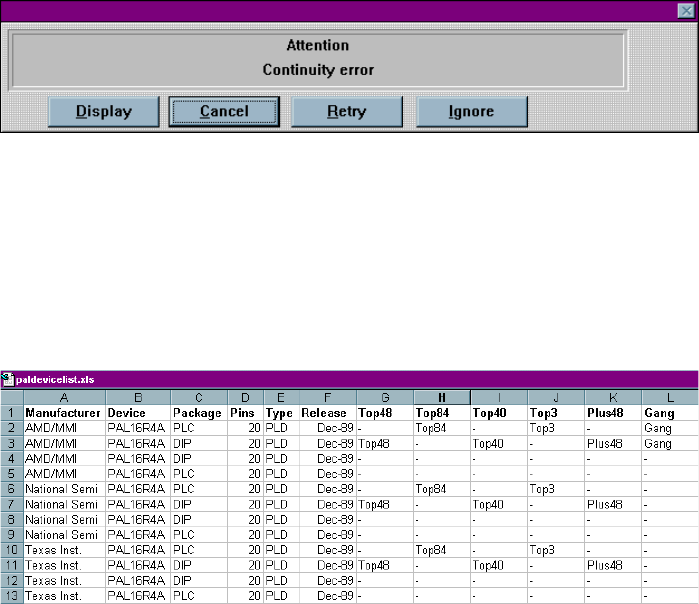Click the Manufacturer header cell
Screen dimensions: 699x604
(x=65, y=413)
